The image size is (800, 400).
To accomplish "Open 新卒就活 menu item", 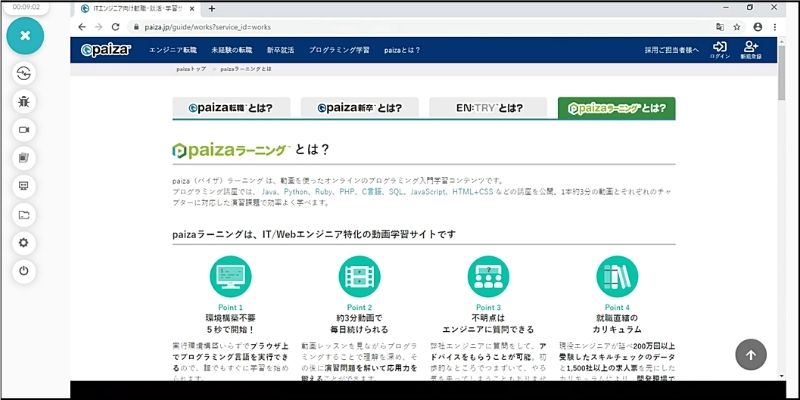I will 281,50.
